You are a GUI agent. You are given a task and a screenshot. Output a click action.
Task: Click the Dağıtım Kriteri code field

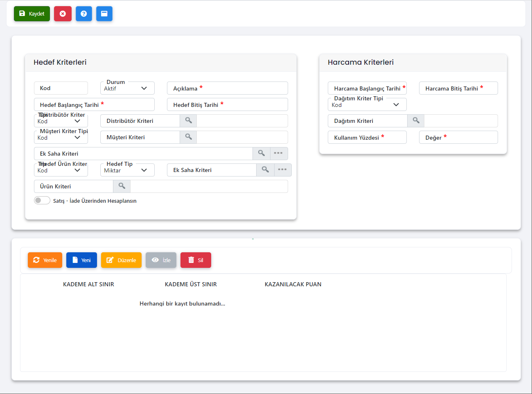tap(367, 121)
